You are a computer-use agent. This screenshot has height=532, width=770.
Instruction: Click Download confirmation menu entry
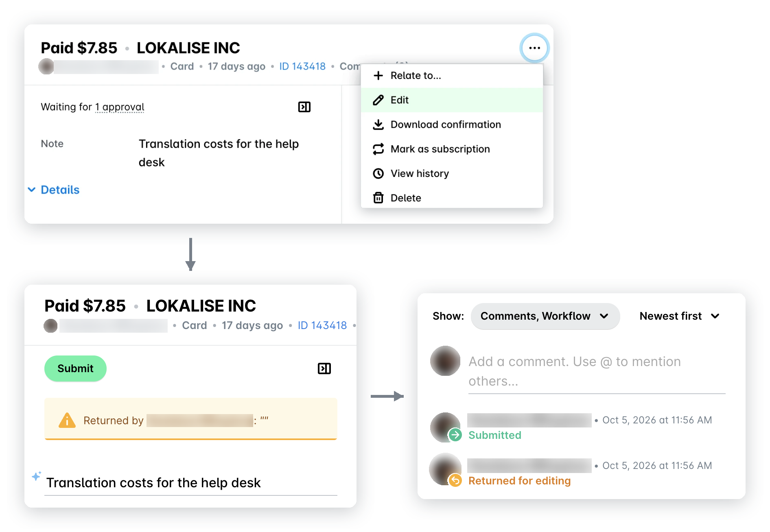click(452, 124)
